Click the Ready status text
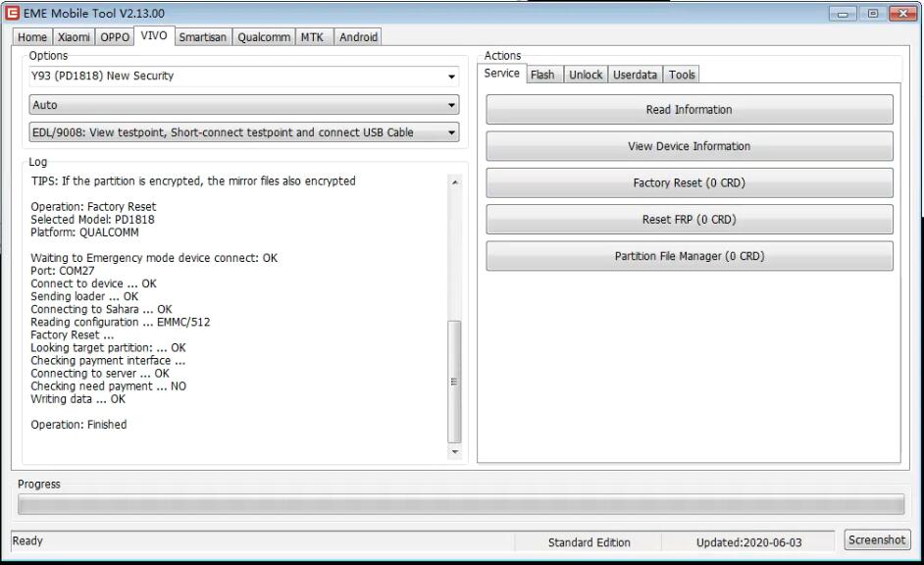Image resolution: width=924 pixels, height=565 pixels. 27,540
